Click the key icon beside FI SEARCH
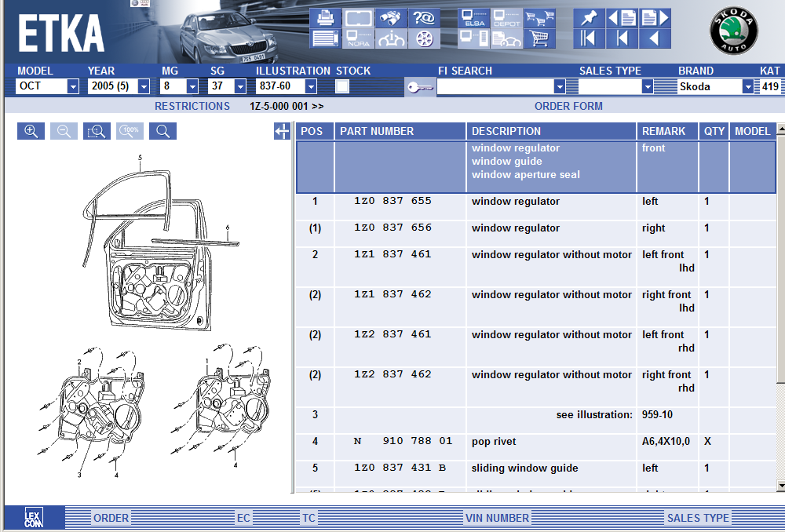This screenshot has height=532, width=785. pyautogui.click(x=419, y=87)
